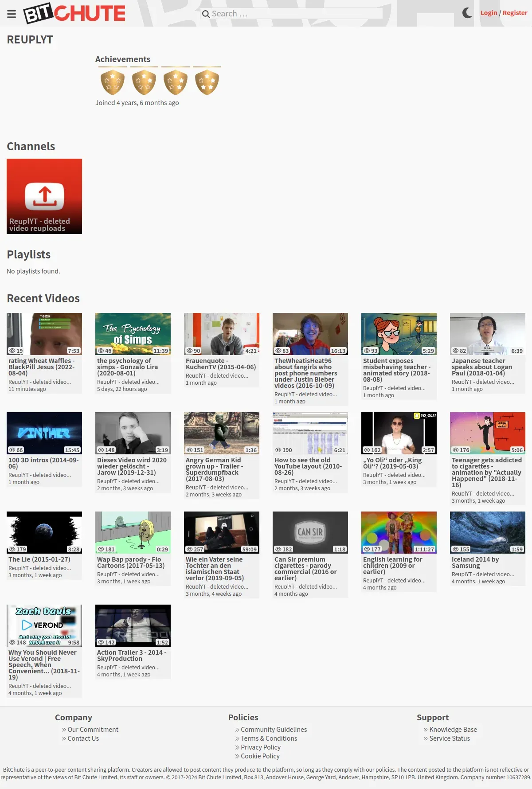Open Service Status footer link
The height and width of the screenshot is (789, 532).
(450, 738)
